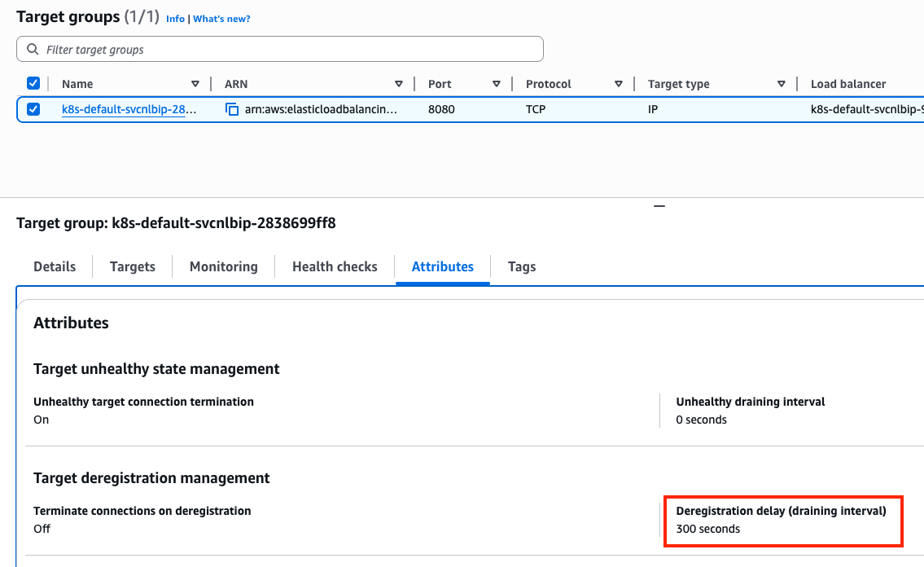Image resolution: width=924 pixels, height=567 pixels.
Task: Uncheck the k8s-default-svcnlbip row checkbox
Action: (33, 109)
